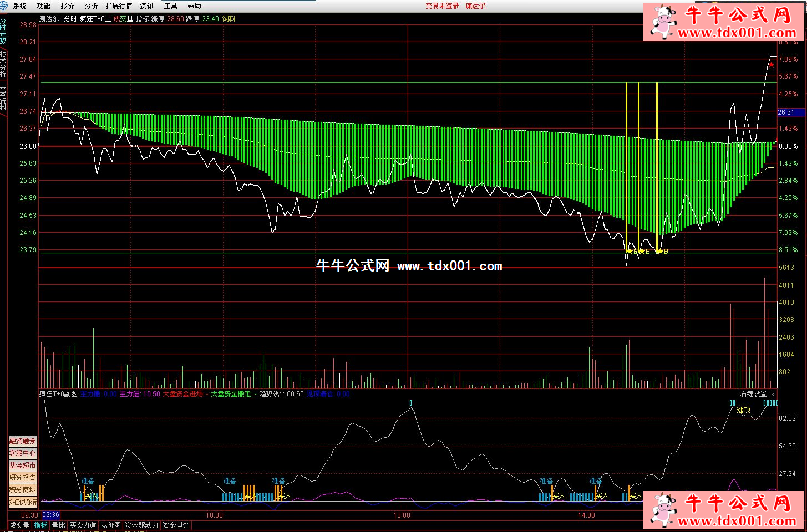Click the 13:00 time axis label
This screenshot has width=807, height=532.
tap(402, 515)
